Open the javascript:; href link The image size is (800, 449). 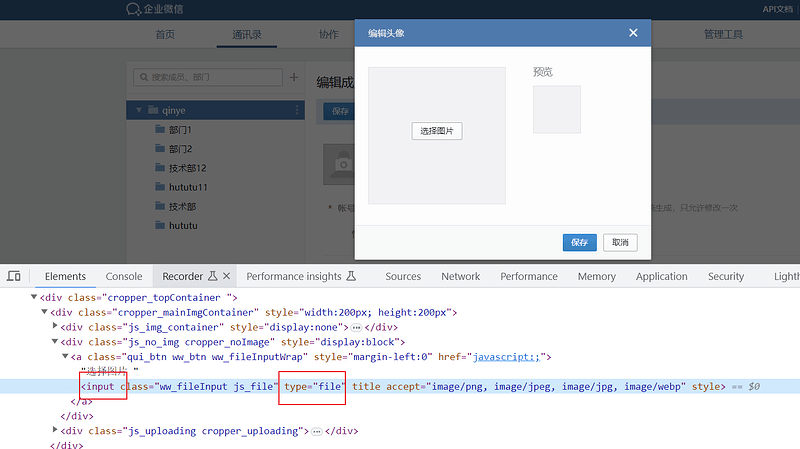[506, 357]
